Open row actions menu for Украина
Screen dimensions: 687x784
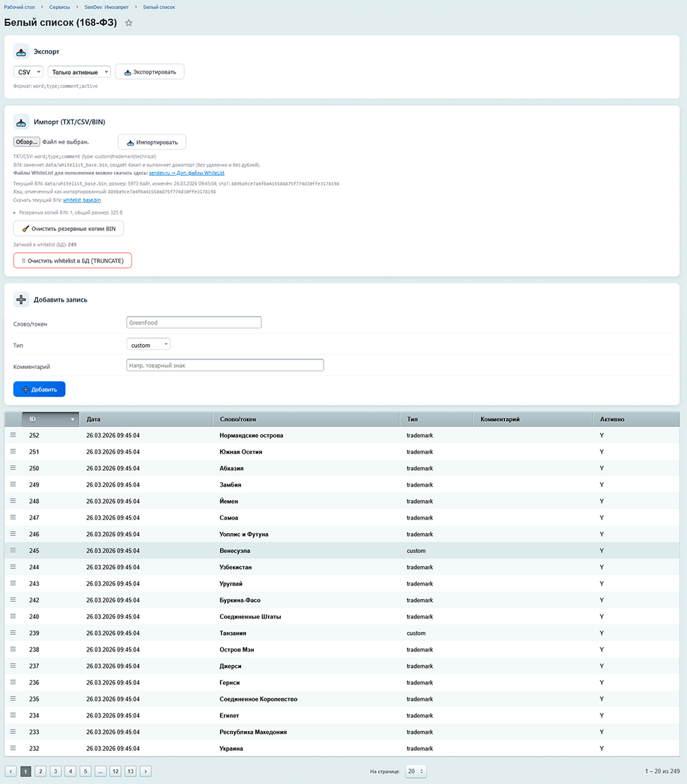point(12,748)
